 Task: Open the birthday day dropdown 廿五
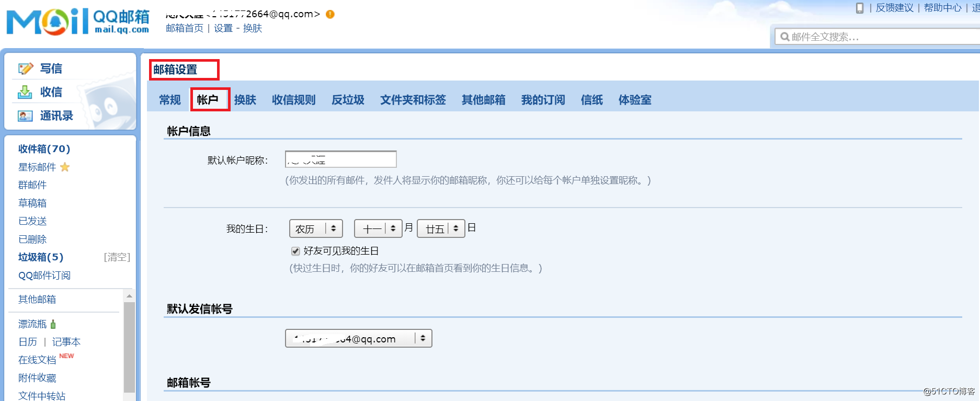tap(440, 228)
